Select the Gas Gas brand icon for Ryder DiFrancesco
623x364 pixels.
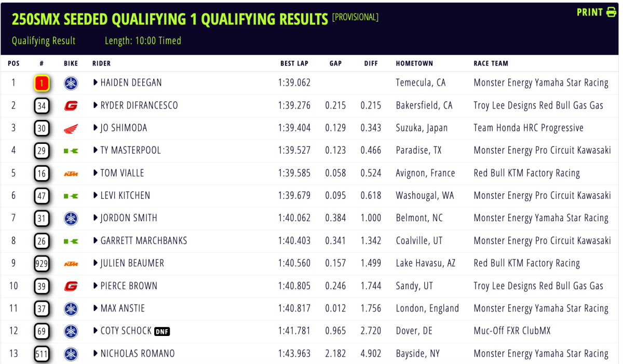[71, 105]
